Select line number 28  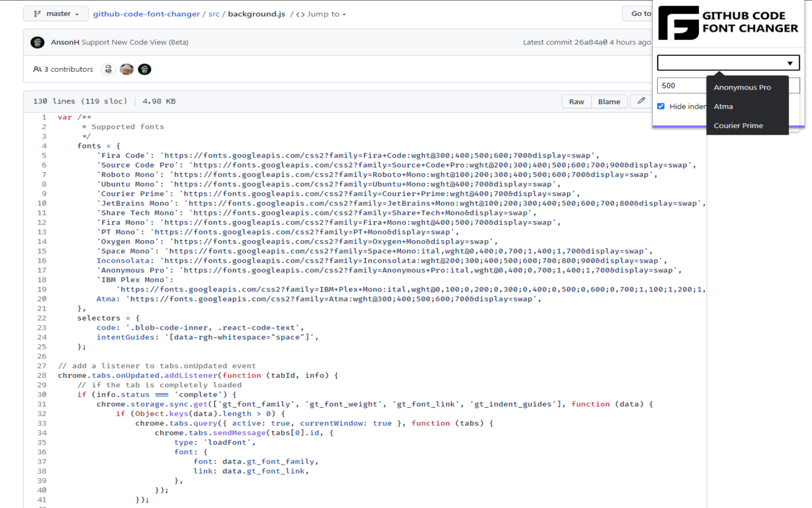(42, 375)
